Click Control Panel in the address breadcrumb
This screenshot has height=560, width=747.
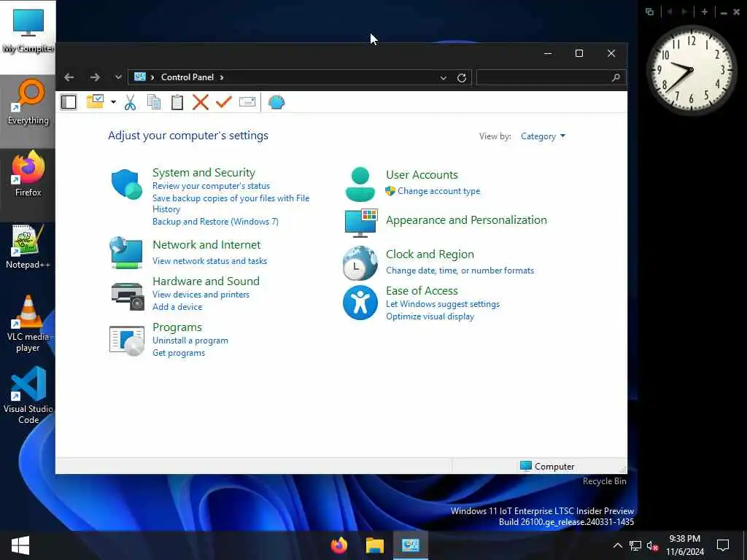click(x=187, y=77)
